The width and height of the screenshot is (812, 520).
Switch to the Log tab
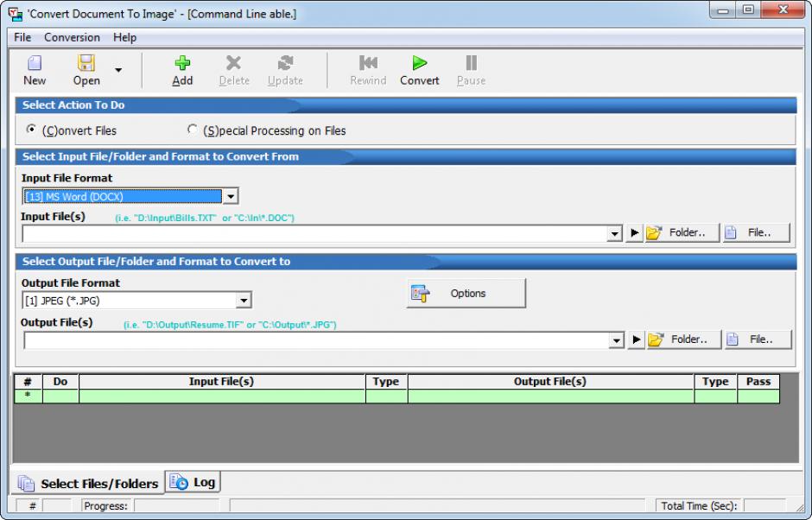pos(193,482)
